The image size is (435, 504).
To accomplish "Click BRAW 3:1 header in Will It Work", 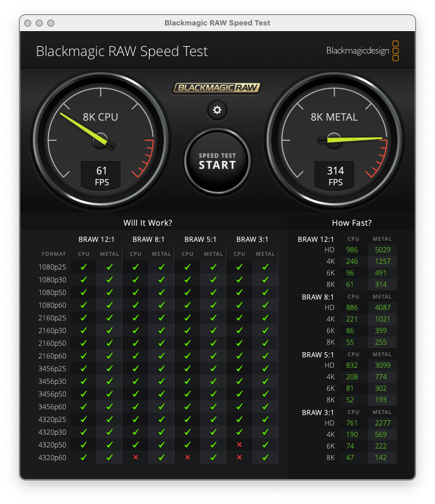I will [252, 240].
